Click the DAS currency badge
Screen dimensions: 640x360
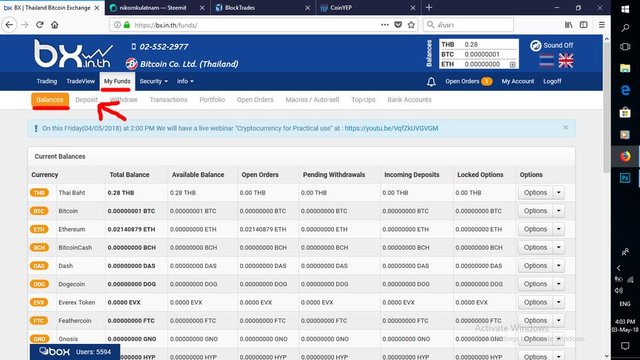39,266
